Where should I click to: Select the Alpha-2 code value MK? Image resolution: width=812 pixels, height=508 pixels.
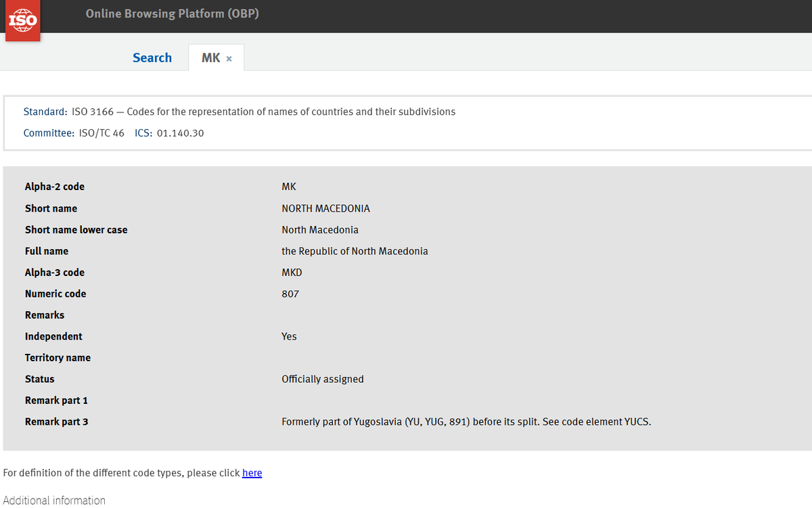(289, 187)
